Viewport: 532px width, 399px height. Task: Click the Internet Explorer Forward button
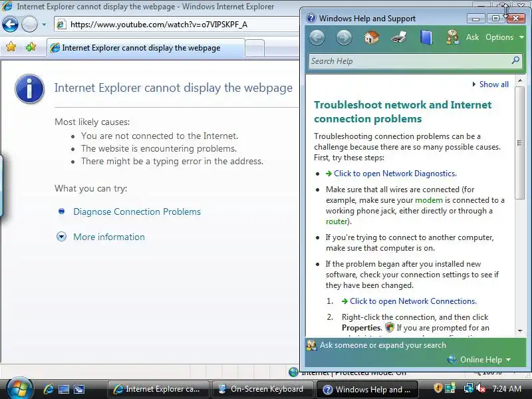click(x=29, y=25)
